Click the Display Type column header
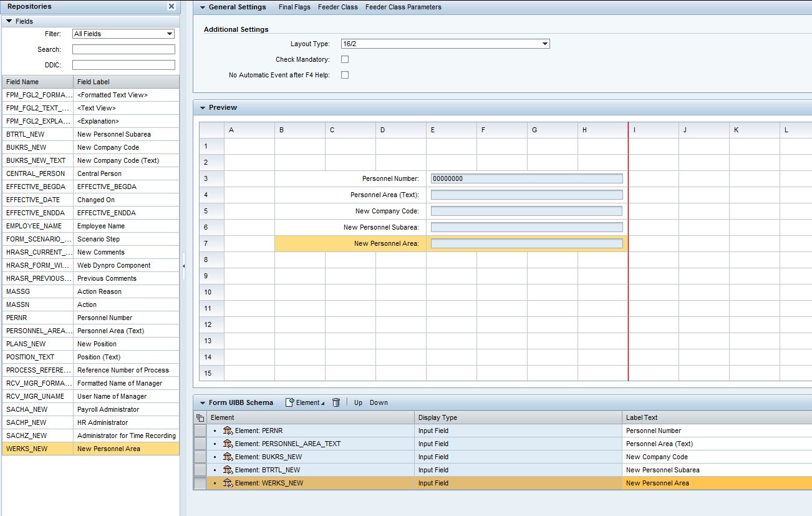This screenshot has height=516, width=812. [518, 417]
